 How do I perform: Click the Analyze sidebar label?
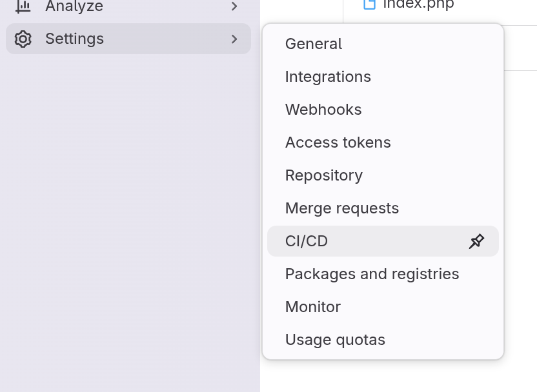[74, 6]
